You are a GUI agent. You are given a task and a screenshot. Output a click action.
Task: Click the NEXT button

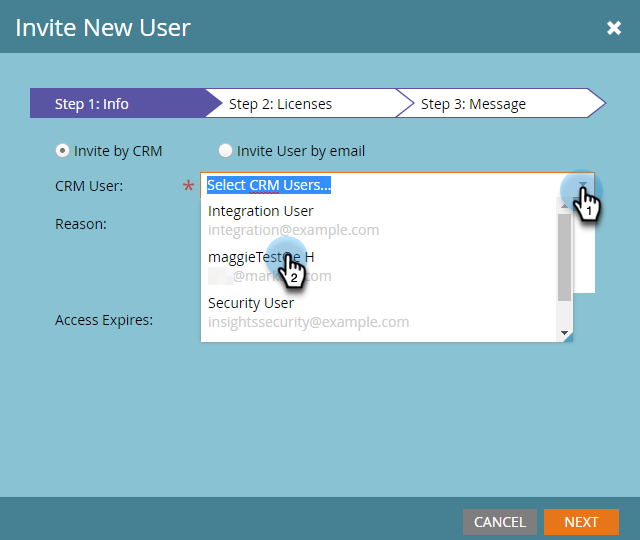(581, 522)
